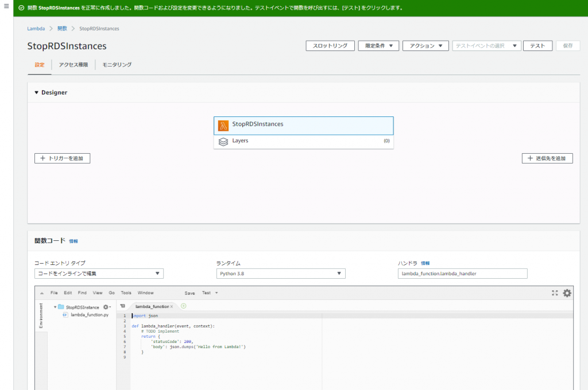Open the editor View menu
Viewport: 588px width, 390px height.
tap(98, 293)
